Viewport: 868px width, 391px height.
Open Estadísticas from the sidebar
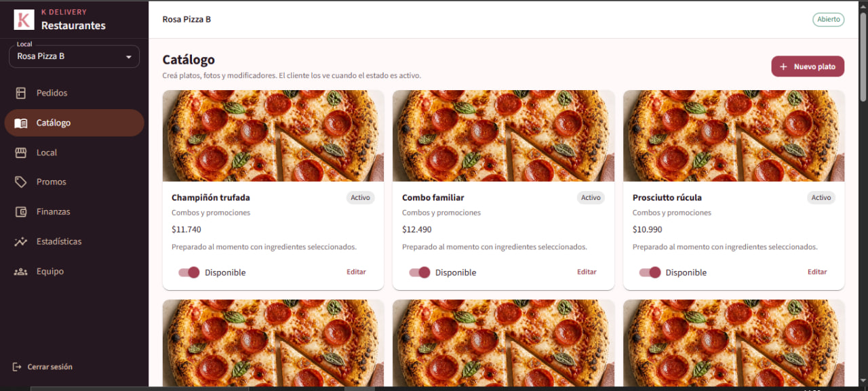pos(74,241)
